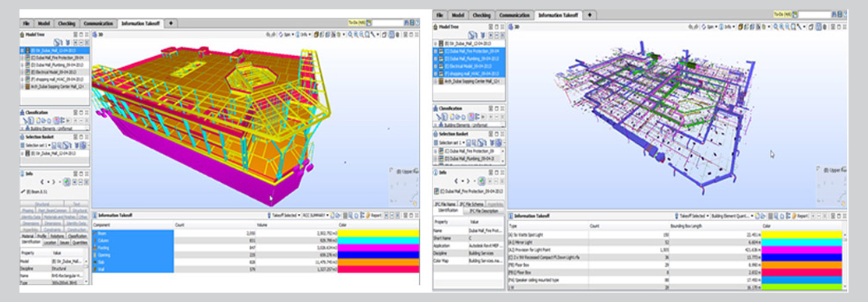Activate the Info tool in the structural model's 3D toolbar
The image size is (868, 302).
(x=303, y=34)
